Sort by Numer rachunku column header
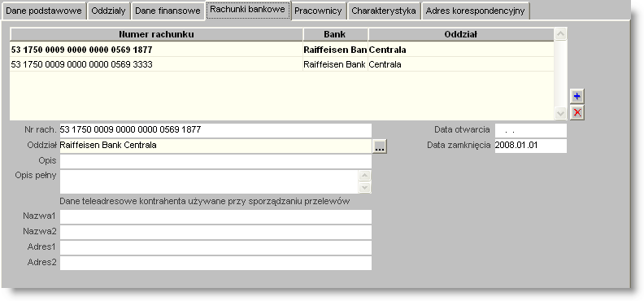Viewport: 644px width, 301px height. point(156,34)
